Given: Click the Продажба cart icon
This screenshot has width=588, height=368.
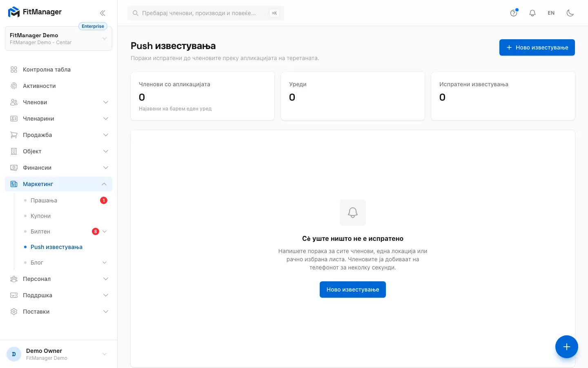Looking at the screenshot, I should point(14,135).
